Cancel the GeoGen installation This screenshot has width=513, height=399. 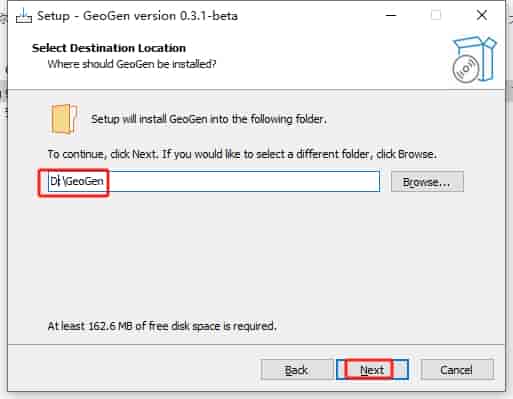click(x=457, y=369)
